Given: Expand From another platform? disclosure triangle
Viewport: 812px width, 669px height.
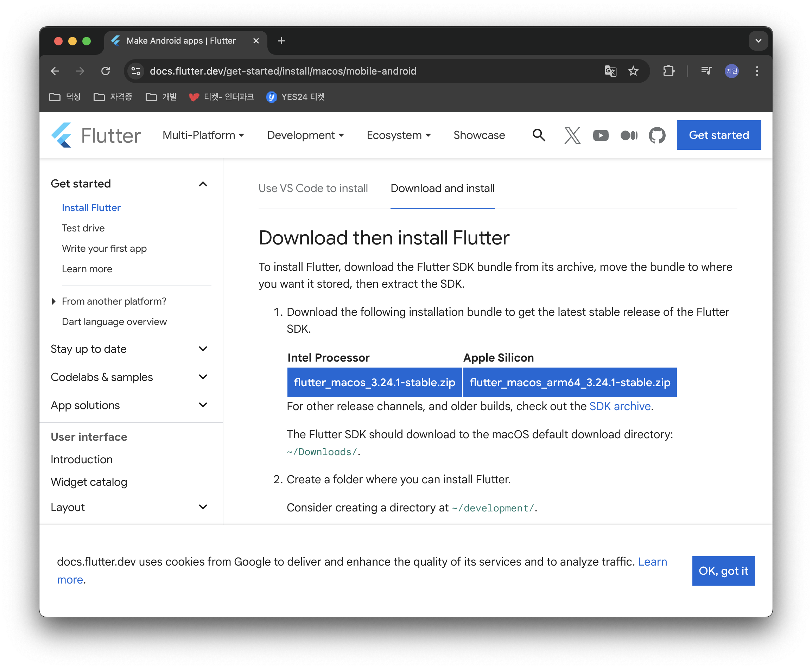Looking at the screenshot, I should pos(53,301).
